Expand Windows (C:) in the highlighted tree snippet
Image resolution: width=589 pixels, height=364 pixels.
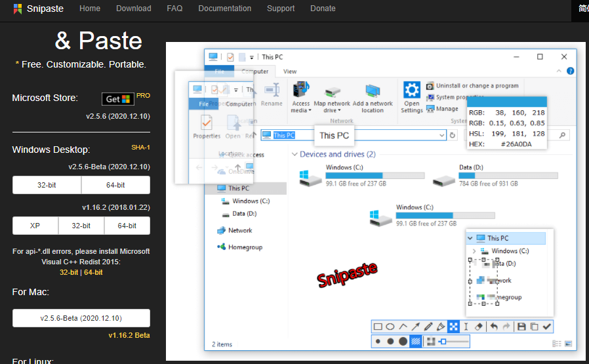click(x=474, y=251)
